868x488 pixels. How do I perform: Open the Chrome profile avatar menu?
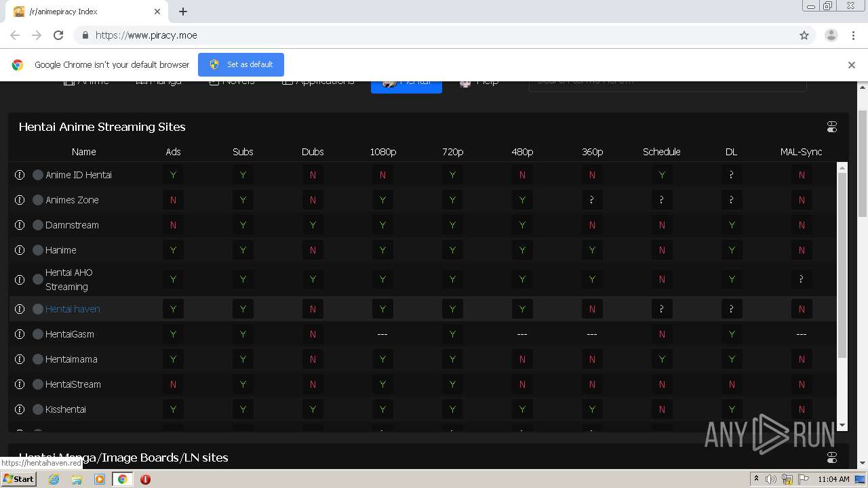(831, 35)
